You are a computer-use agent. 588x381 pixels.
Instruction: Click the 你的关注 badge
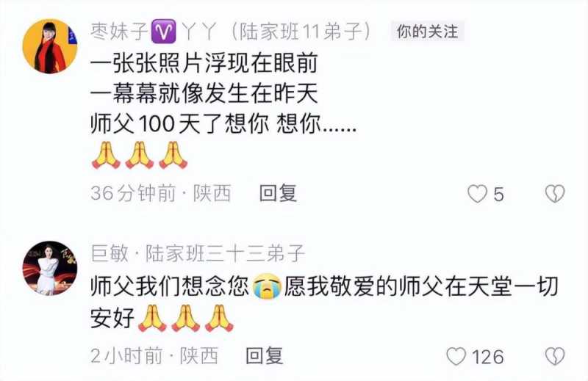[x=428, y=32]
